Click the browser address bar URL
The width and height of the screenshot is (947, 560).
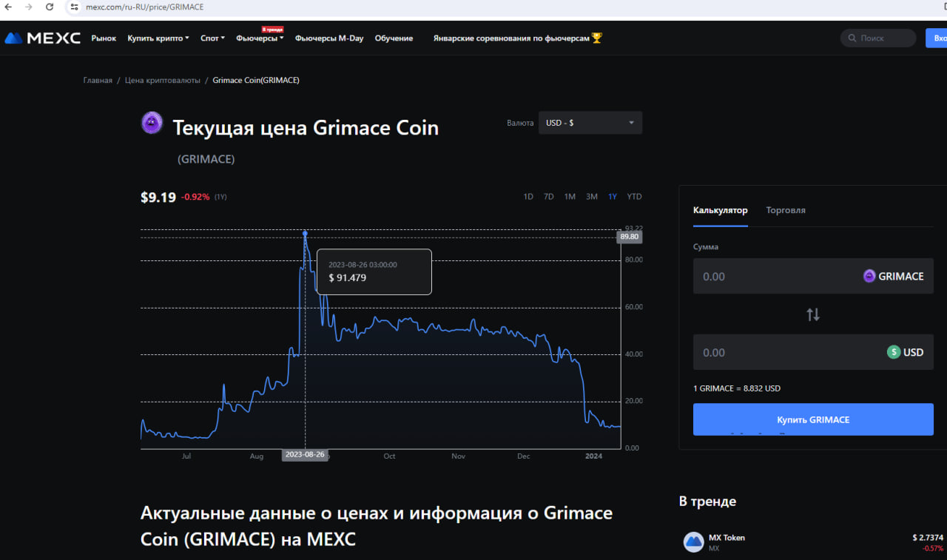(145, 7)
